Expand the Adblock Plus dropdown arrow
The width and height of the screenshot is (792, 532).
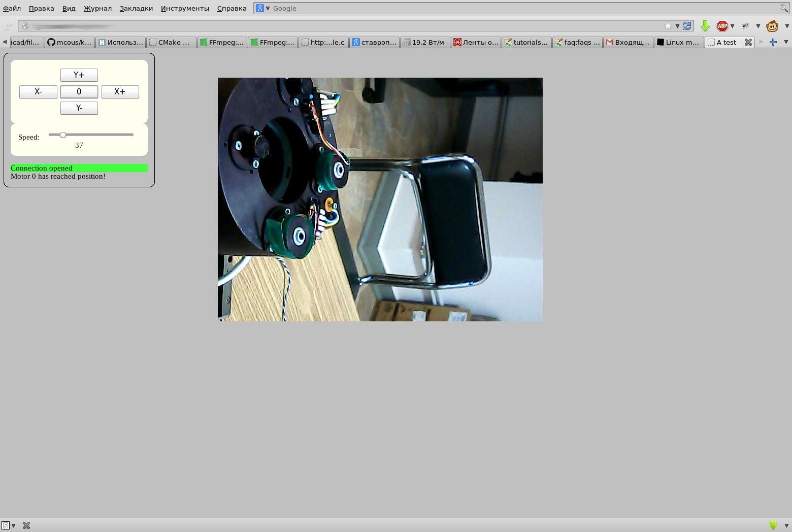click(732, 26)
